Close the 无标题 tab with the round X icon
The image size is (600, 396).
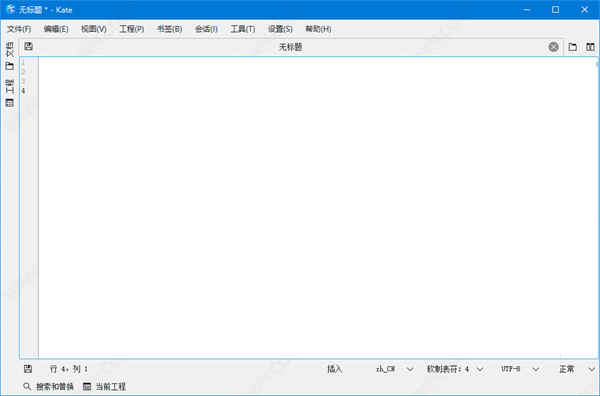tap(553, 47)
